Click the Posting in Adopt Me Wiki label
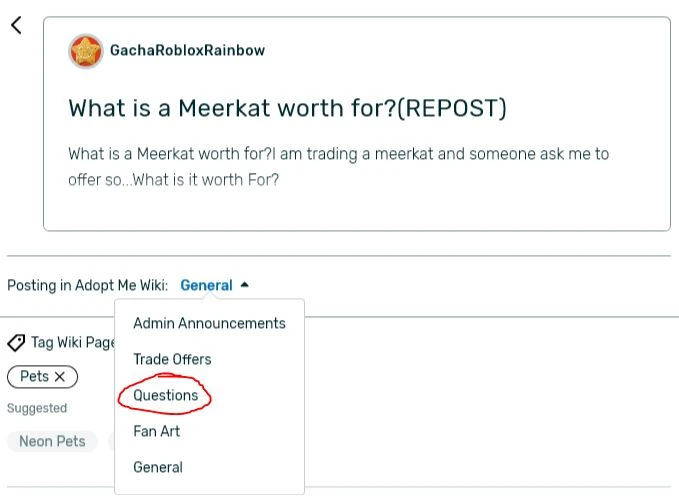Image resolution: width=679 pixels, height=501 pixels. pos(87,285)
